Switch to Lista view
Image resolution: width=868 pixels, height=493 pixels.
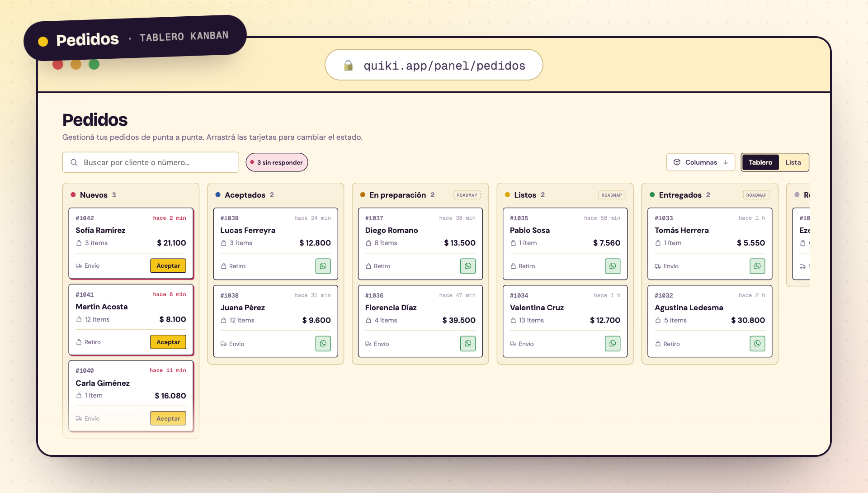pos(793,162)
